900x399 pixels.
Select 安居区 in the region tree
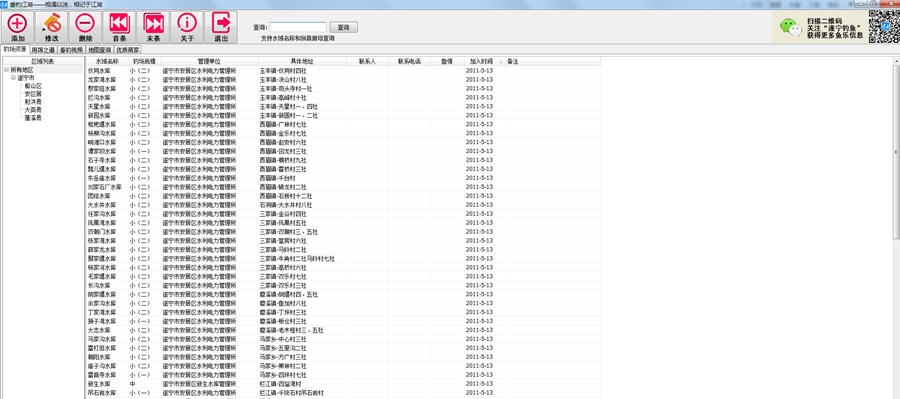click(33, 94)
